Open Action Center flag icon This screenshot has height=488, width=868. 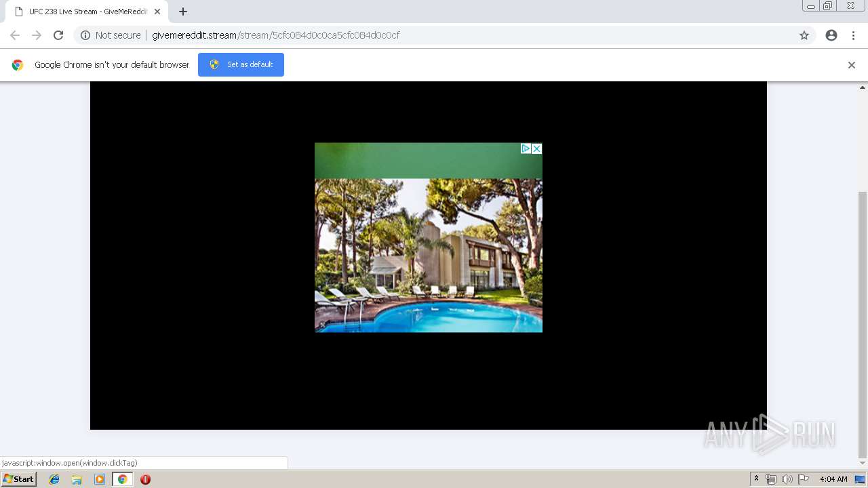(804, 479)
